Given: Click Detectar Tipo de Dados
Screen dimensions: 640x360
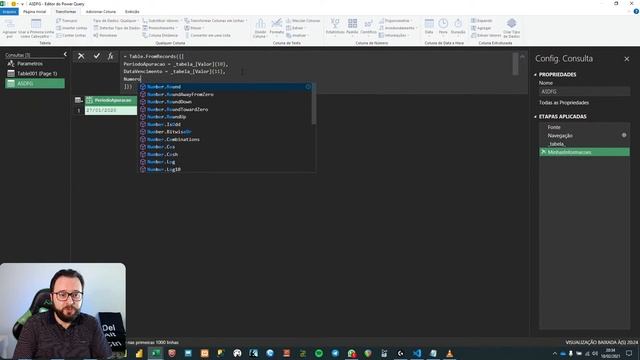Looking at the screenshot, I should tap(117, 28).
